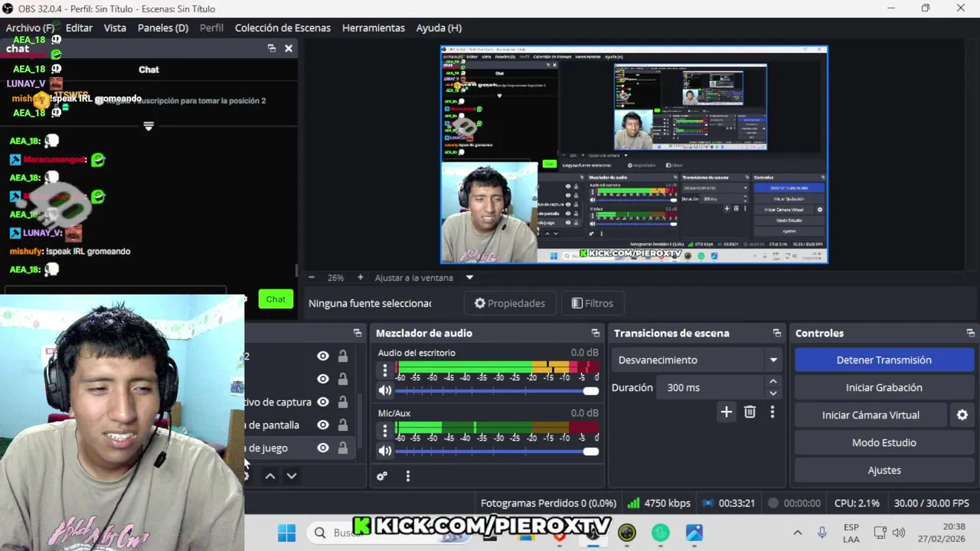Enable Modo Estudio
Screen dimensions: 980x551
click(884, 442)
